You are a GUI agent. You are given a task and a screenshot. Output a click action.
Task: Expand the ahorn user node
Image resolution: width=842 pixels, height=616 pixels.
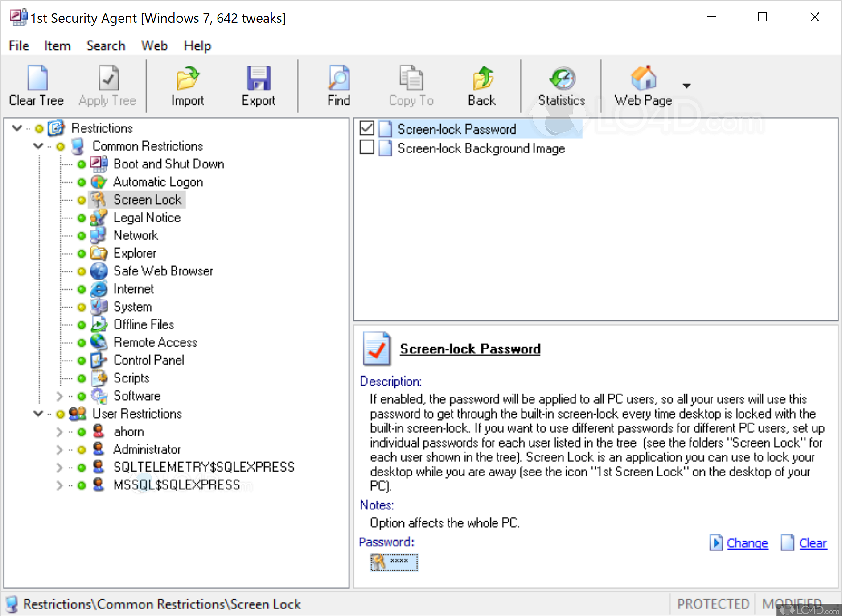(x=60, y=431)
